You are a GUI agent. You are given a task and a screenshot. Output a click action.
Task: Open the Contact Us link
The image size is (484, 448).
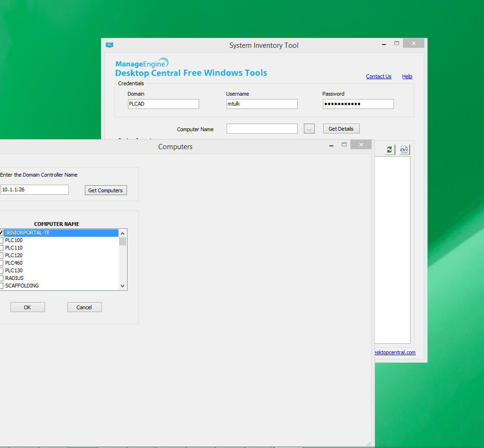[x=378, y=76]
